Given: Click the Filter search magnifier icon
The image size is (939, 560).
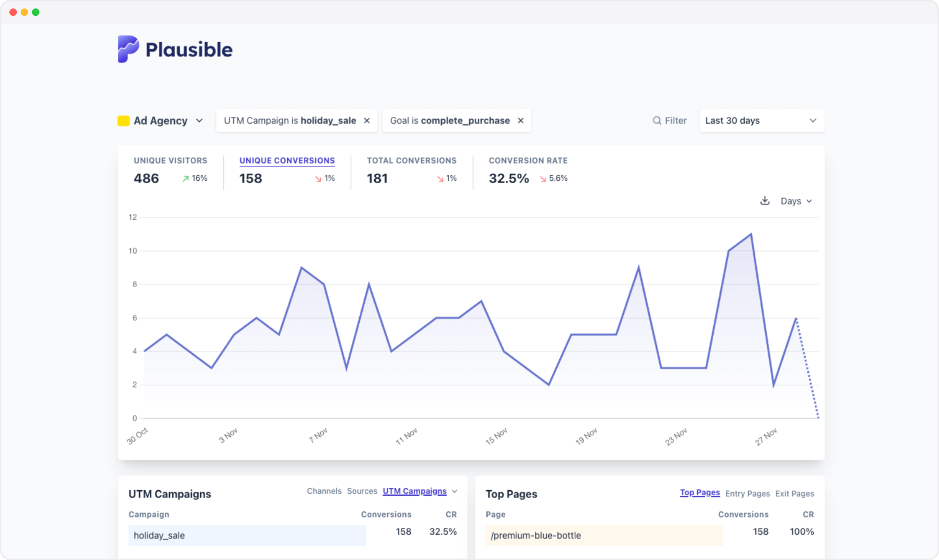Looking at the screenshot, I should tap(657, 121).
